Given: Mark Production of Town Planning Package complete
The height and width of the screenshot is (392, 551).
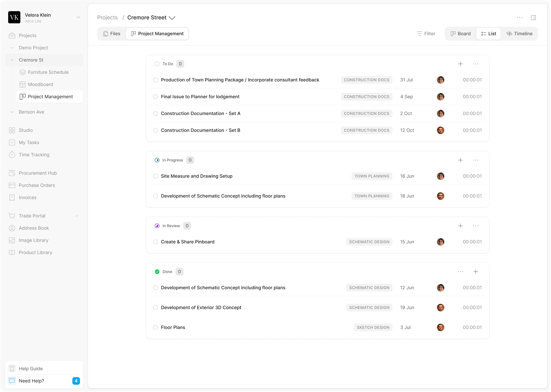Looking at the screenshot, I should click(x=155, y=80).
